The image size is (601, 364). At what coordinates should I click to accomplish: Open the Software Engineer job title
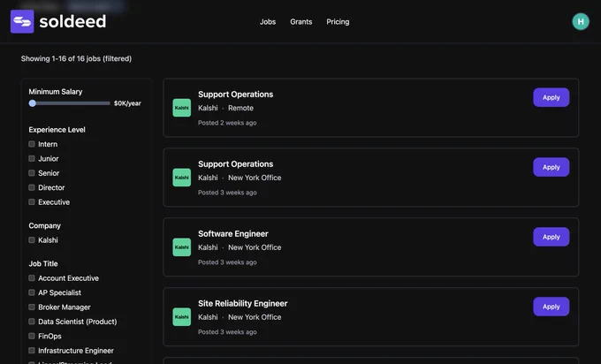[233, 234]
